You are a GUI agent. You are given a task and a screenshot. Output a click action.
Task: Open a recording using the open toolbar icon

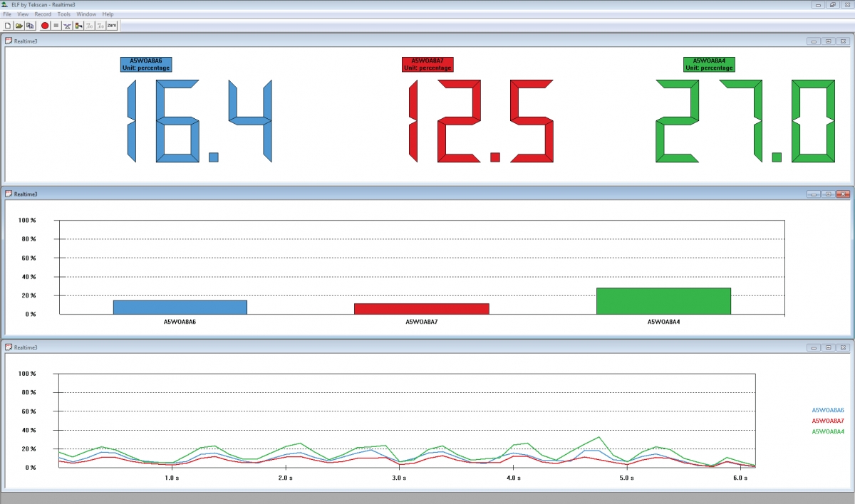pyautogui.click(x=19, y=25)
